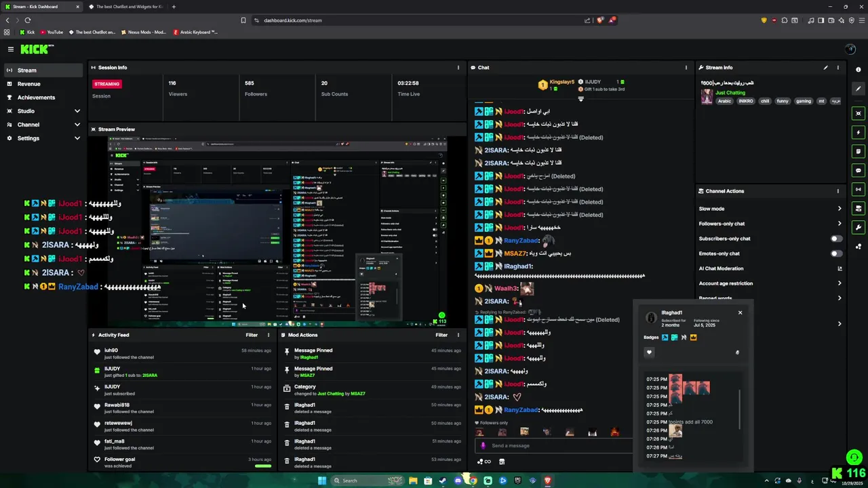Go to Revenue in the sidebar

point(43,84)
